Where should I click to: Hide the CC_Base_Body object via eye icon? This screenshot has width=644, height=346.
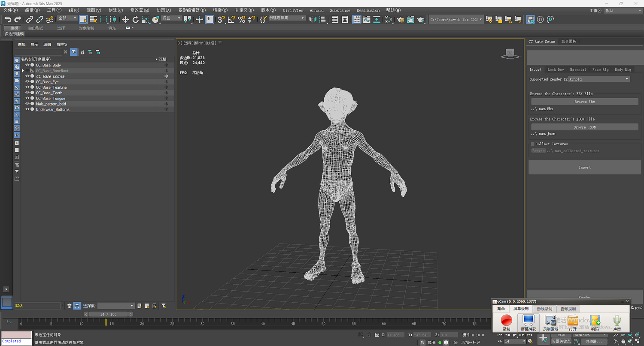27,65
